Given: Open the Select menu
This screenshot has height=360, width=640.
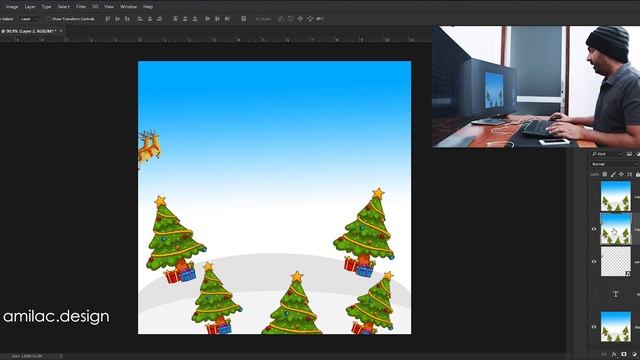Looking at the screenshot, I should (63, 7).
